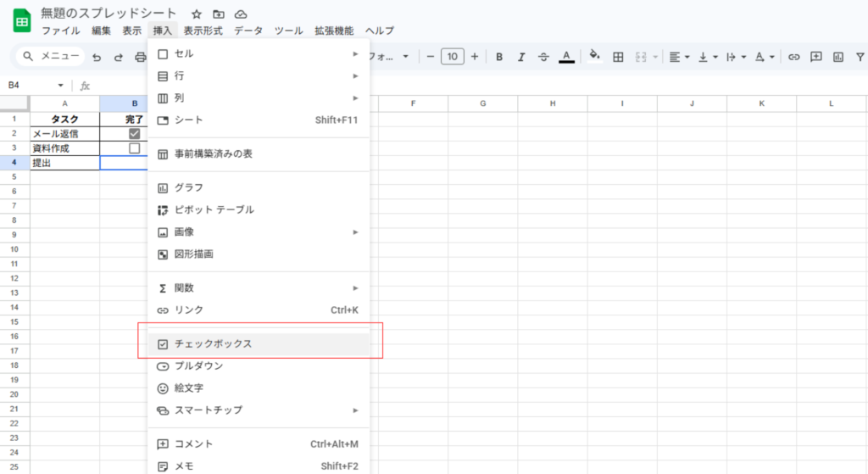Expand the 行 submenu
868x474 pixels.
click(259, 75)
